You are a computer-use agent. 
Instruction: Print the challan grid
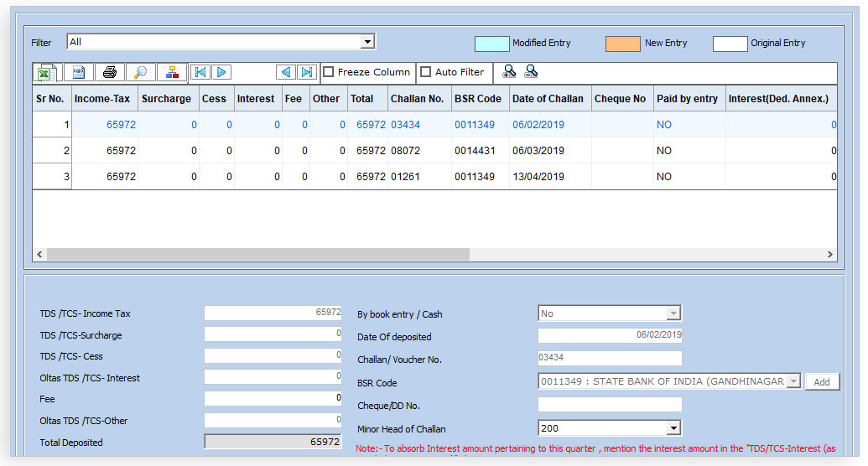click(x=109, y=72)
